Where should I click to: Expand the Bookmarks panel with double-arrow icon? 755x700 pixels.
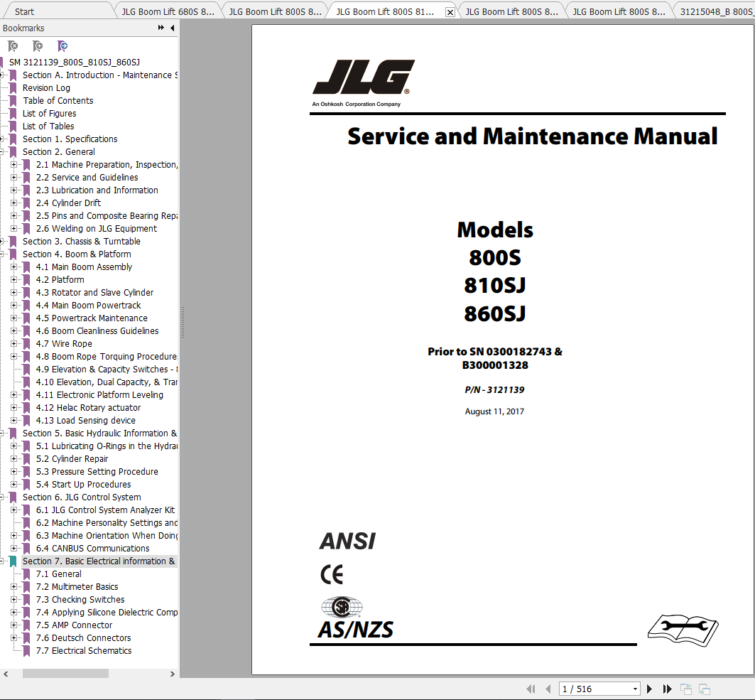click(x=161, y=28)
